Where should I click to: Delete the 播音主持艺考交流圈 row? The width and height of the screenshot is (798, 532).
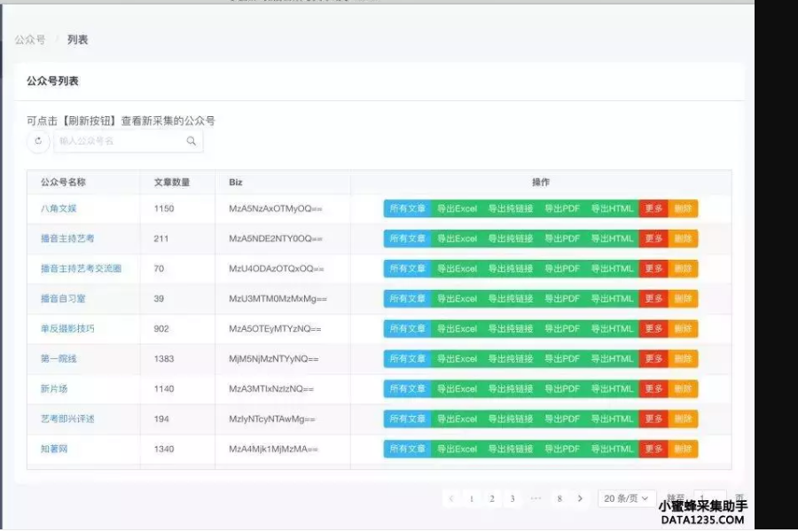(683, 269)
